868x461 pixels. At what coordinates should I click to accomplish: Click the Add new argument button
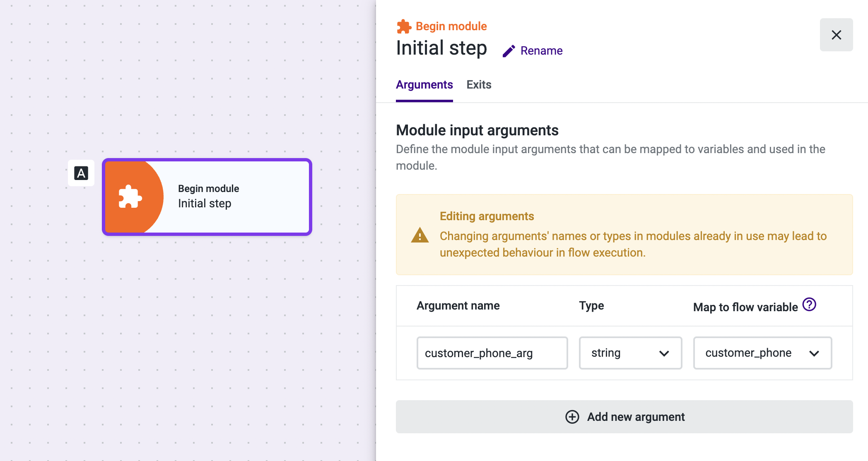[x=624, y=417]
